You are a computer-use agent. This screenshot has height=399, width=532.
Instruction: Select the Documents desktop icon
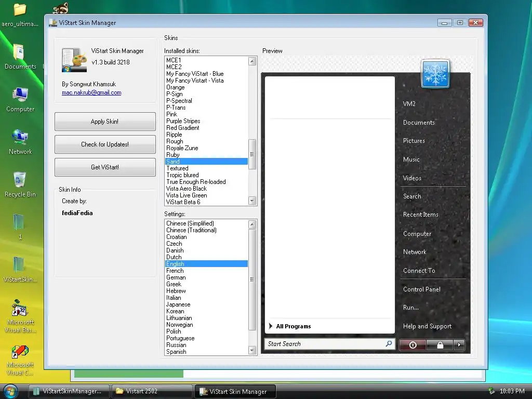pos(20,57)
